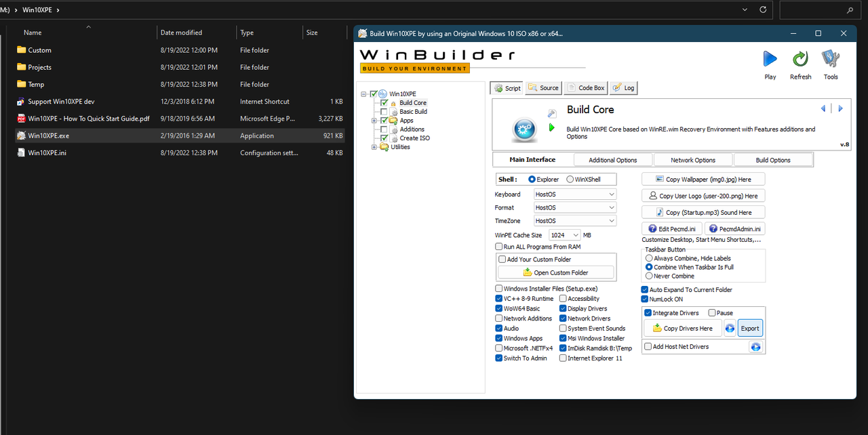Open the Tools icon in WinBuilder
Screen dimensions: 868x435
click(x=831, y=59)
